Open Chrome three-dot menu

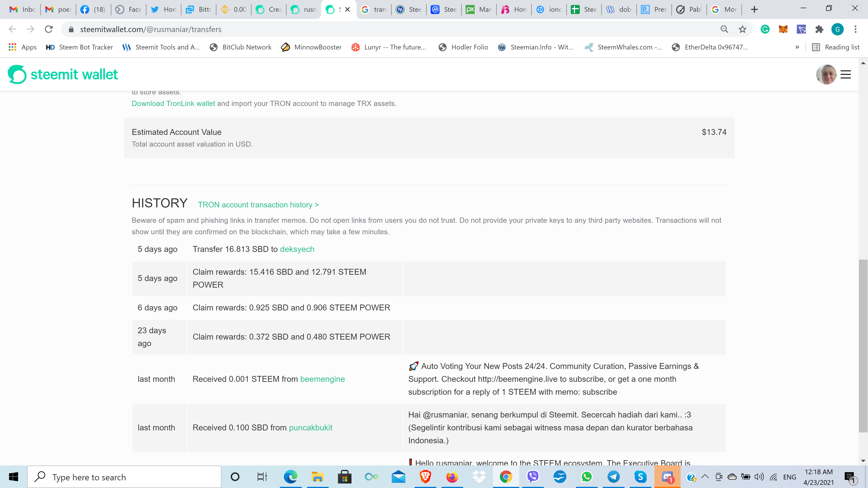click(855, 29)
